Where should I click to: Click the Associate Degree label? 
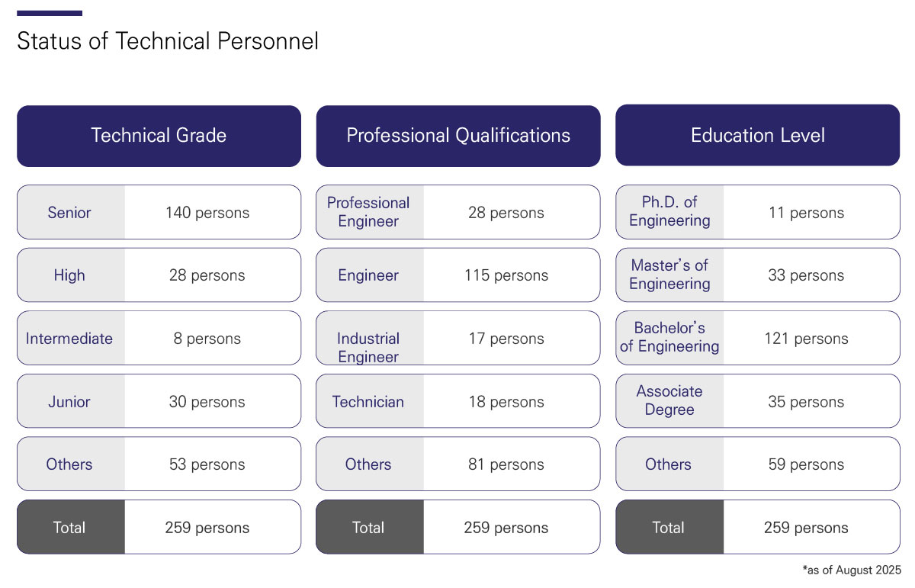(x=669, y=400)
